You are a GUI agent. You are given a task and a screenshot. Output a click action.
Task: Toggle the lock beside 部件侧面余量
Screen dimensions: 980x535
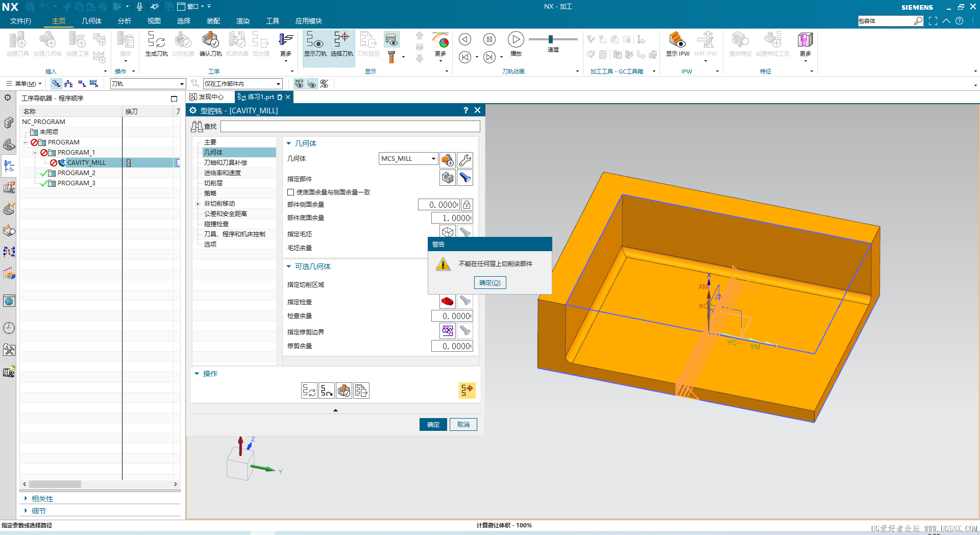point(467,205)
